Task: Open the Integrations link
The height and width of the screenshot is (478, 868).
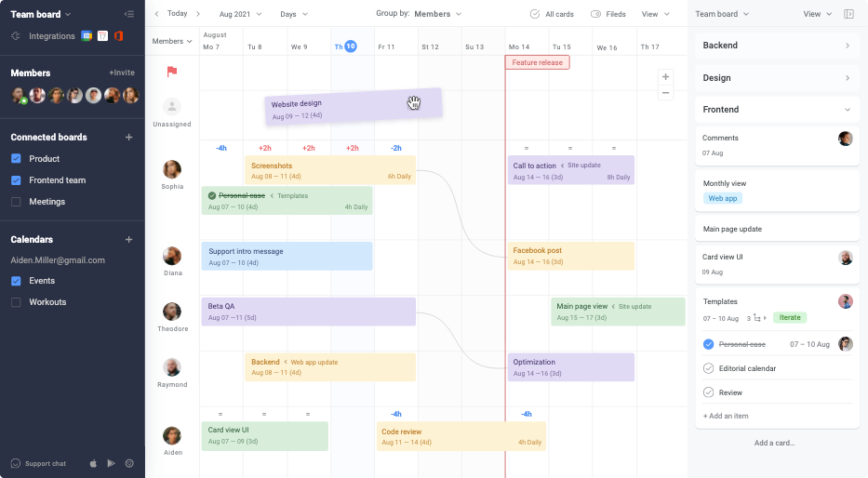Action: (51, 36)
